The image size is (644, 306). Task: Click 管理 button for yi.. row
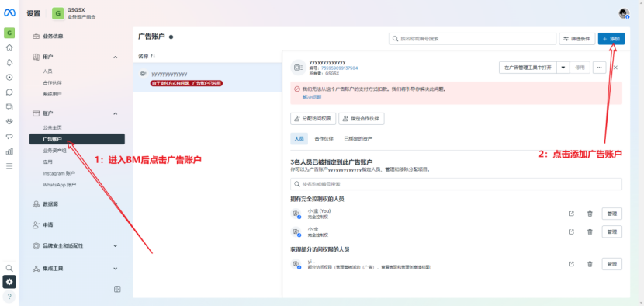(612, 264)
